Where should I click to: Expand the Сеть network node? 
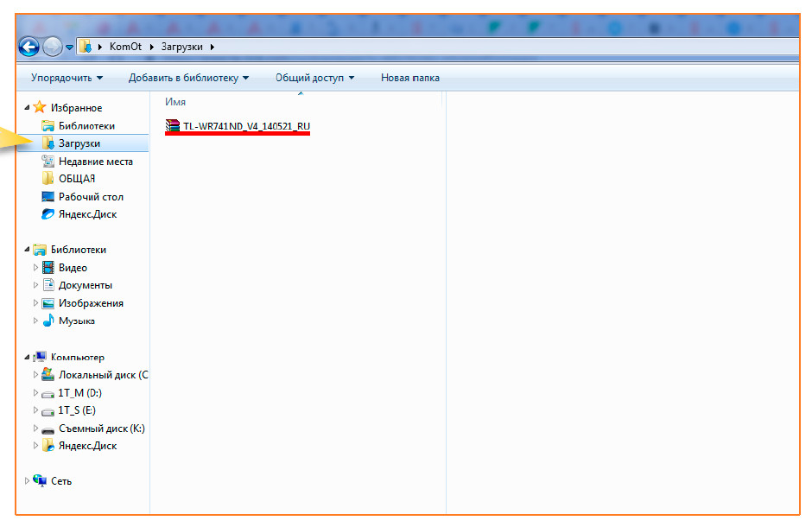coord(26,481)
